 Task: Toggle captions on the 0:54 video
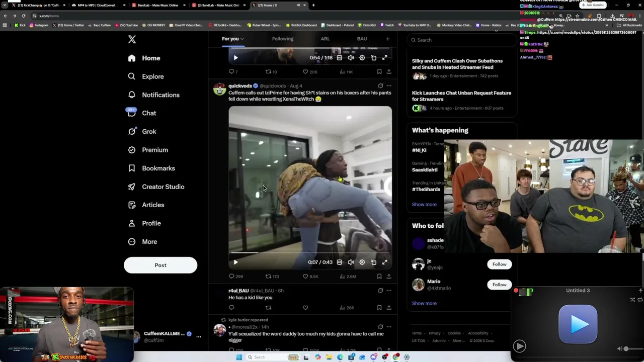(x=340, y=58)
